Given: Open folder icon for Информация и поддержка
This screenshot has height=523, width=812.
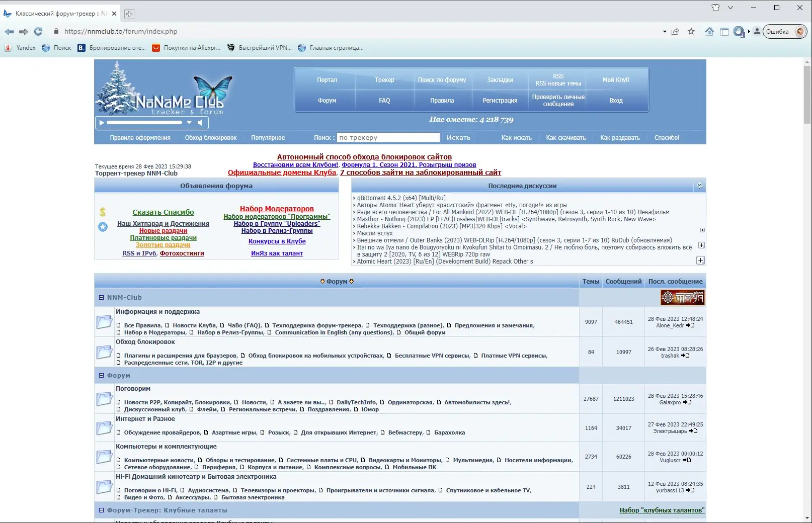Looking at the screenshot, I should click(x=104, y=322).
